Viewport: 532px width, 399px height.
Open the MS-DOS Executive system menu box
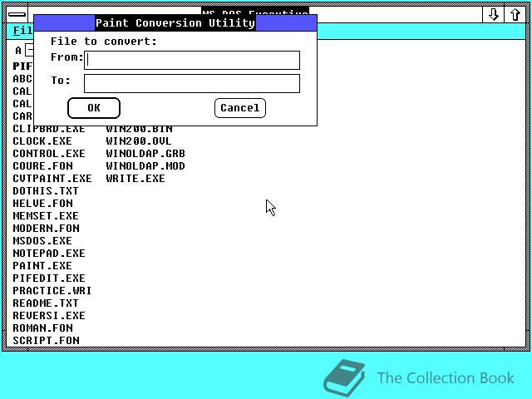point(17,15)
